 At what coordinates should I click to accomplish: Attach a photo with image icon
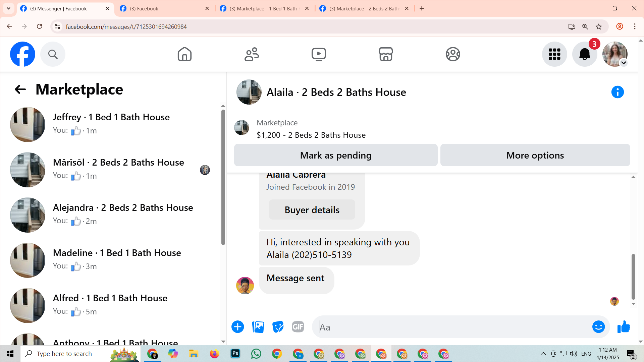click(258, 327)
